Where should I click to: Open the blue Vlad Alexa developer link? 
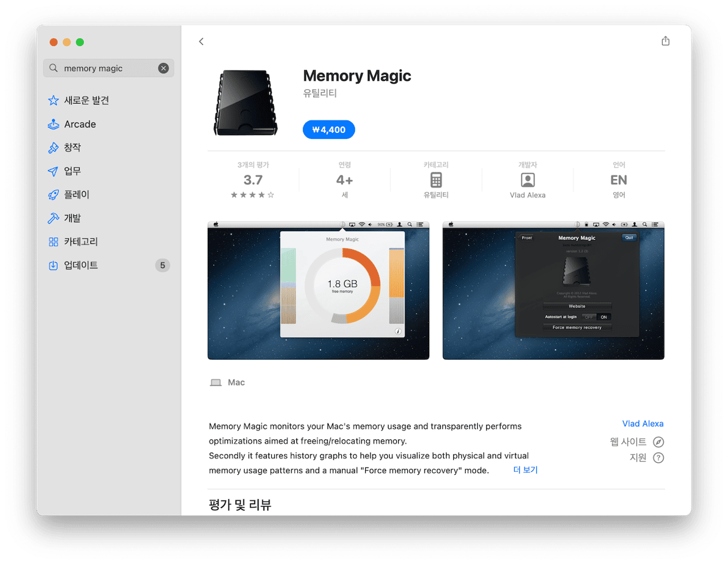(643, 424)
